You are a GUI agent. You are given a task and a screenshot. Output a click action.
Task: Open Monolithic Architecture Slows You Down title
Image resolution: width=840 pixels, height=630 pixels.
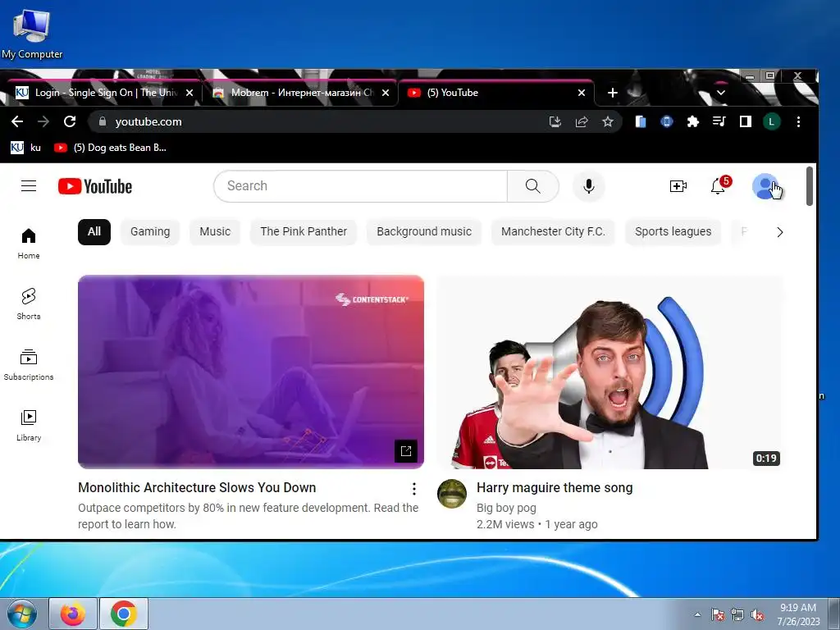pyautogui.click(x=197, y=487)
